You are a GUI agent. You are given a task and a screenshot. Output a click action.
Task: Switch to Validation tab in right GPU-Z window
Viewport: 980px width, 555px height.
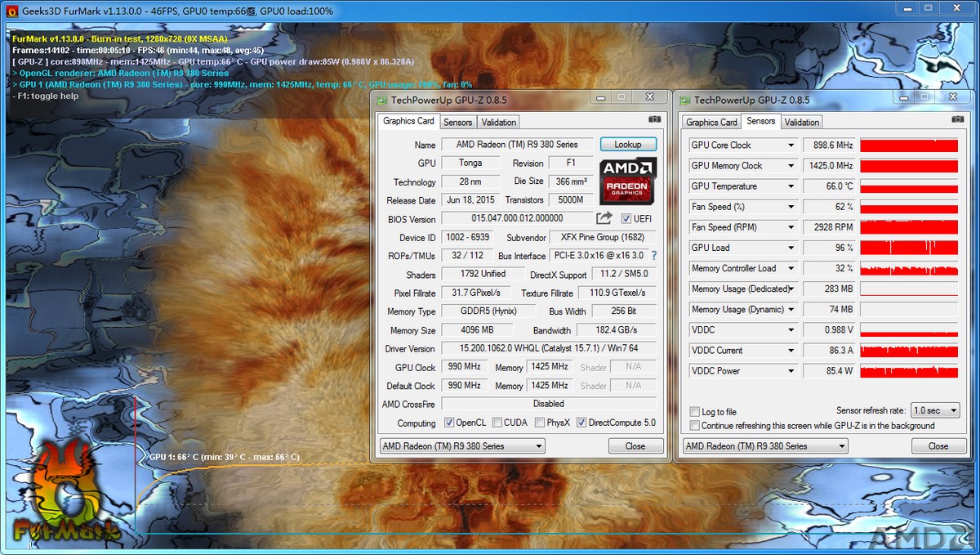coord(802,123)
